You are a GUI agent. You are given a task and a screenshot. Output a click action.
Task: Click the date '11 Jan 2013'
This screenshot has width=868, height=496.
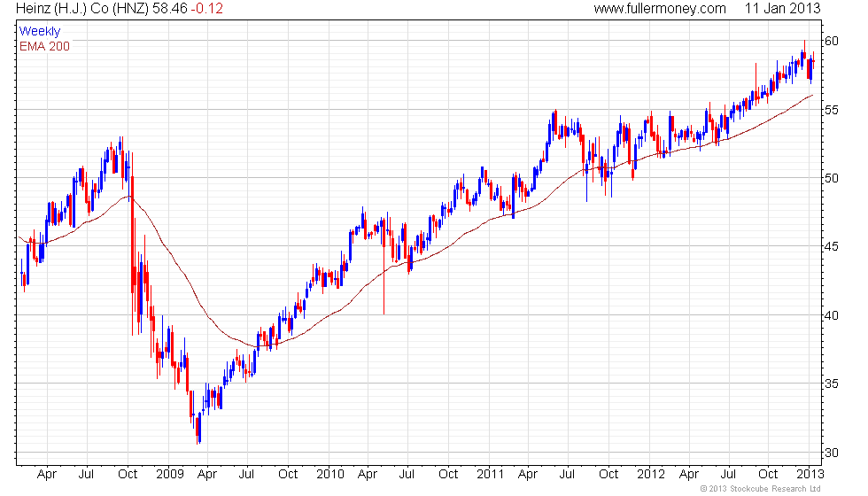pyautogui.click(x=782, y=8)
